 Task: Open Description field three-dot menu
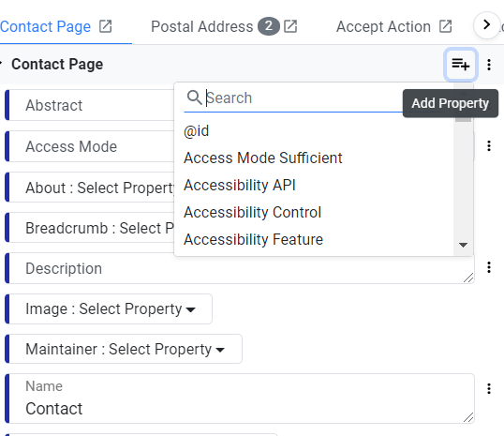click(x=489, y=267)
